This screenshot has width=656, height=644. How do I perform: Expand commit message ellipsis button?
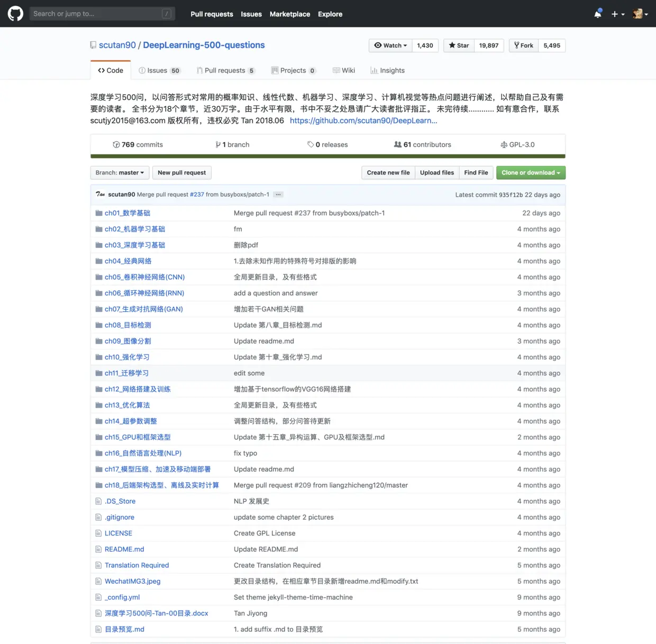tap(278, 195)
